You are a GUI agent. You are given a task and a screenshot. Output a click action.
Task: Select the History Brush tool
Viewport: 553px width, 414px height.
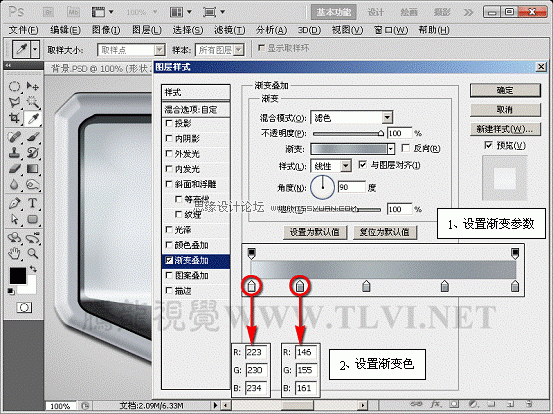(x=32, y=152)
